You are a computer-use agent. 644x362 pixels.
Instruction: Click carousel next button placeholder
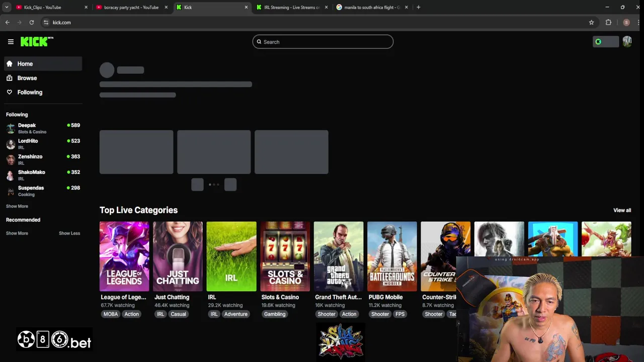[230, 185]
